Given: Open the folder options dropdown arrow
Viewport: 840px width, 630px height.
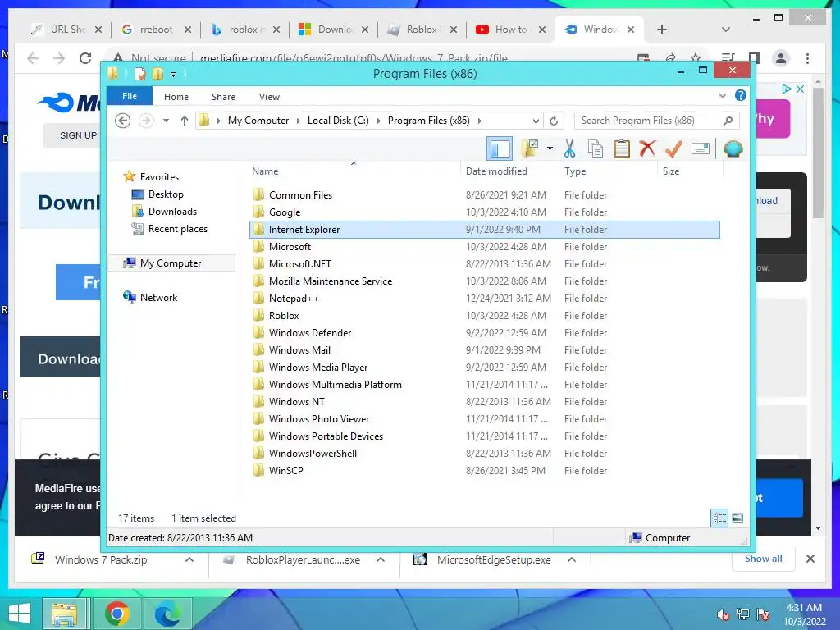Looking at the screenshot, I should pyautogui.click(x=550, y=148).
